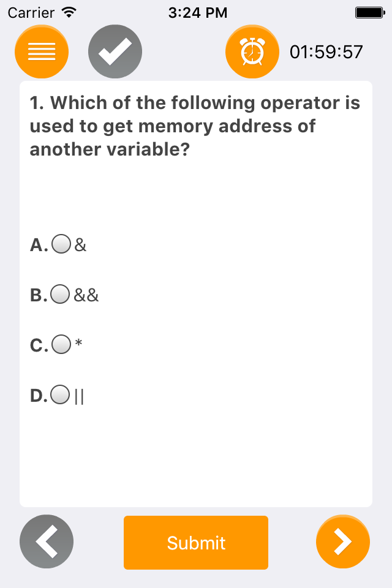Image resolution: width=392 pixels, height=588 pixels.
Task: Tap the gray checkmark icon
Action: (x=115, y=51)
